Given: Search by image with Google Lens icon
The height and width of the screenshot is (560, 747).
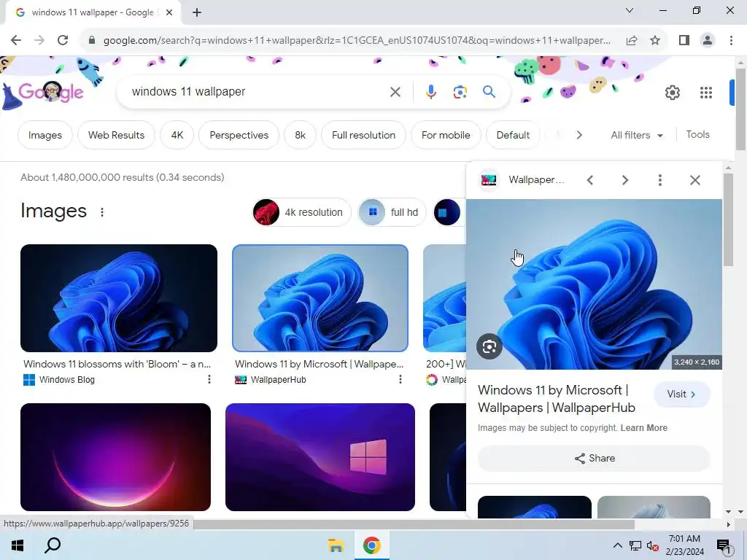Looking at the screenshot, I should [460, 92].
